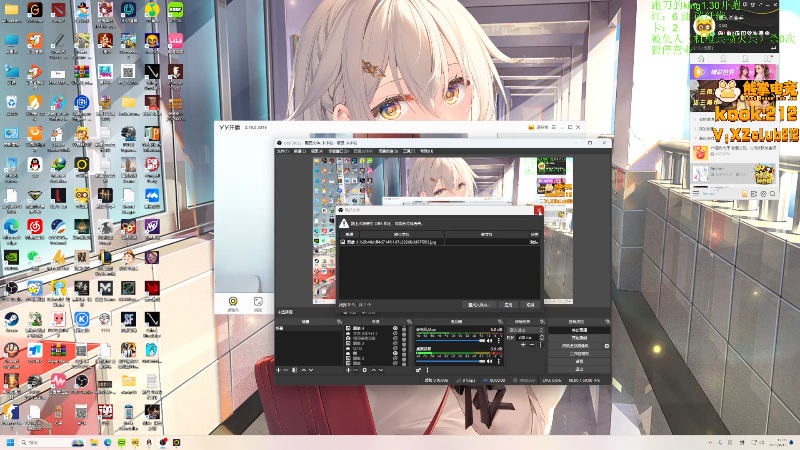Pop out the Scenes dock panel icon
This screenshot has height=450, width=800.
pos(339,321)
